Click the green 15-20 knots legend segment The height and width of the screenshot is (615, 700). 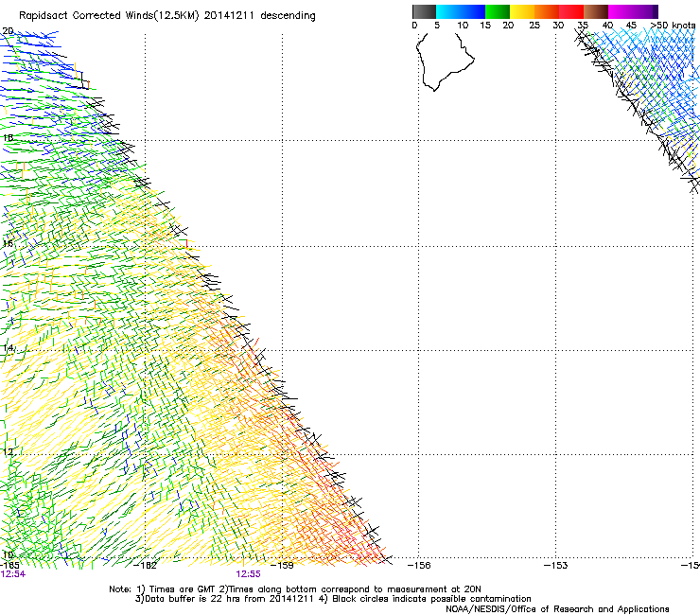click(498, 11)
